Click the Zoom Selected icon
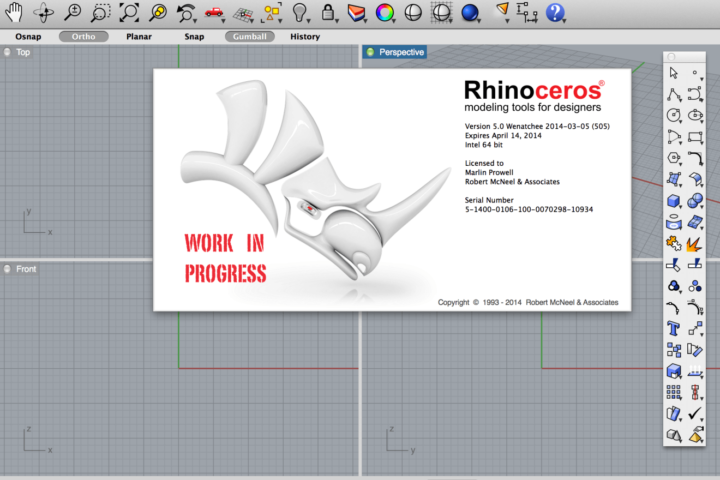The height and width of the screenshot is (480, 720). 158,12
